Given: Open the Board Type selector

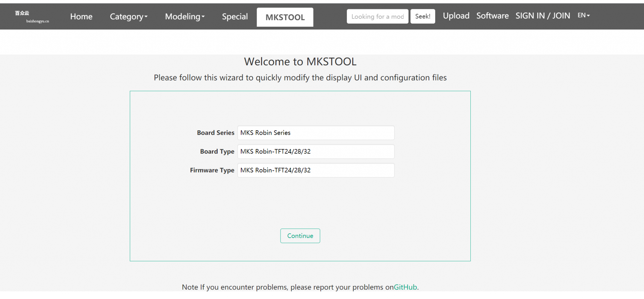Looking at the screenshot, I should click(x=316, y=151).
